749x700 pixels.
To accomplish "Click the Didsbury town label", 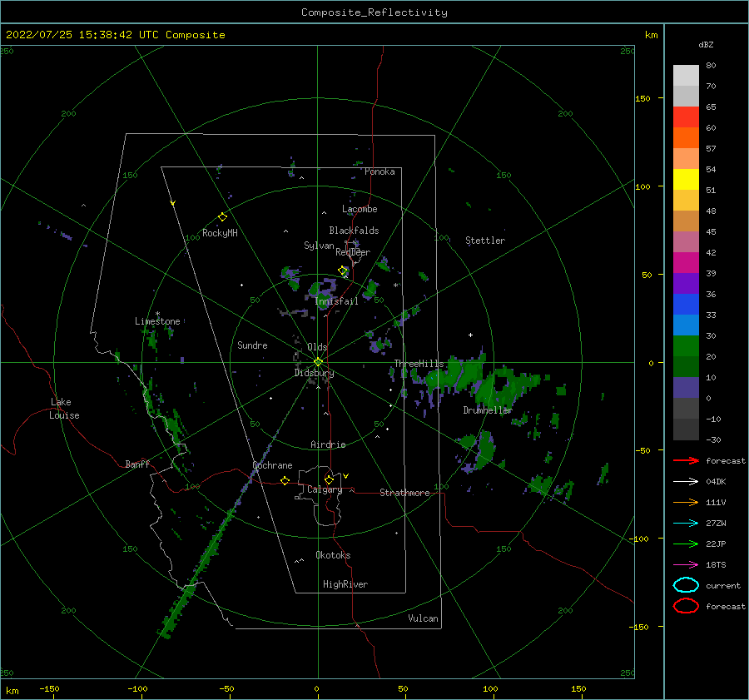I will (x=314, y=373).
